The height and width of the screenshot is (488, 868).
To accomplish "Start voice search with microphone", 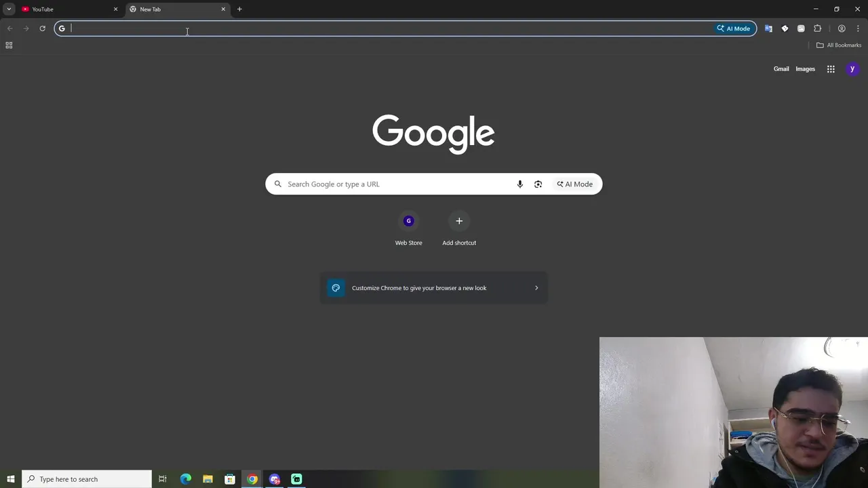I will click(520, 184).
